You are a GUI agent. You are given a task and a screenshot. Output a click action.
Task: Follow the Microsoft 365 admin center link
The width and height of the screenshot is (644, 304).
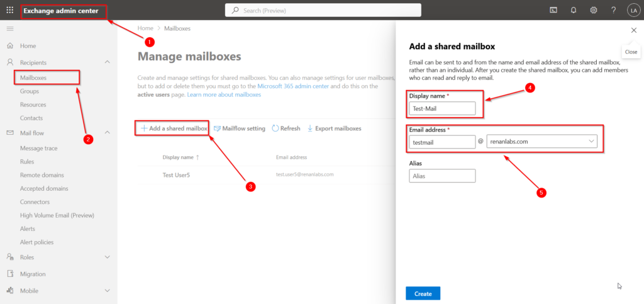pos(294,87)
